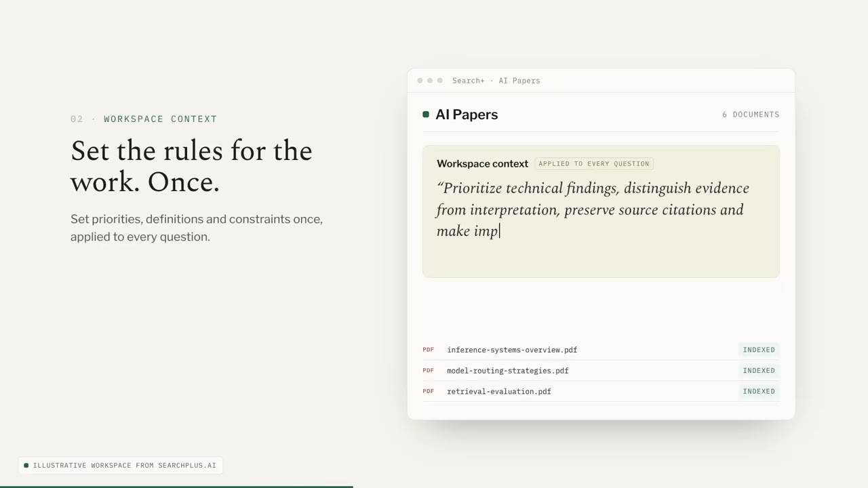Screen dimensions: 868x488
Task: Click INDEXED badge for inference-systems-overview.pdf
Action: point(759,350)
